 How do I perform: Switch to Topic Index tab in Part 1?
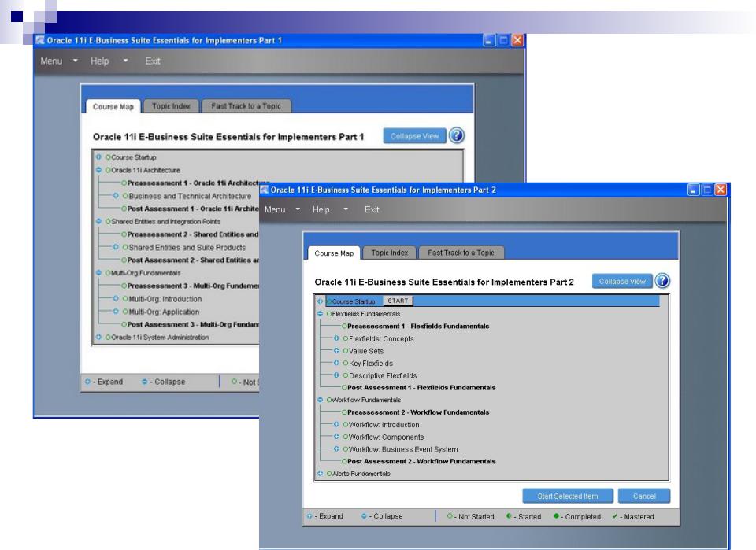pyautogui.click(x=171, y=106)
